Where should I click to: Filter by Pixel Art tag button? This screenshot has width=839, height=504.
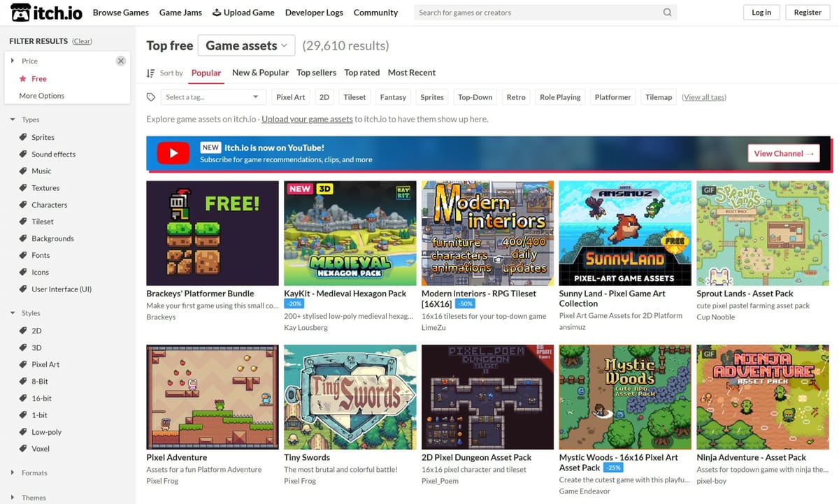coord(291,97)
